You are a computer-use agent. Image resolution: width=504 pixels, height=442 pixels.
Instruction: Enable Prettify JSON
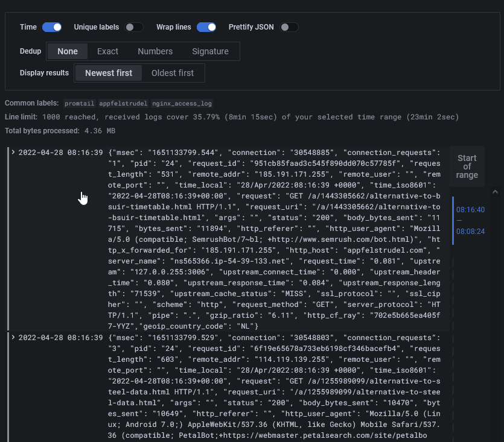click(x=289, y=27)
